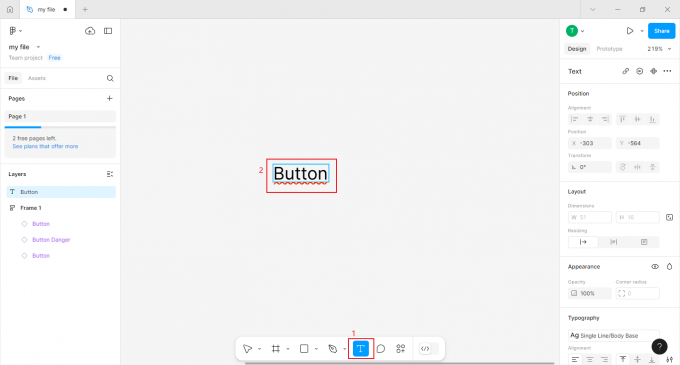
Task: Open type settings icon in Typography
Action: pyautogui.click(x=670, y=359)
